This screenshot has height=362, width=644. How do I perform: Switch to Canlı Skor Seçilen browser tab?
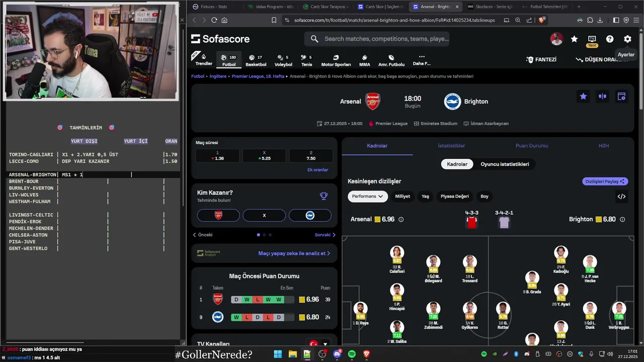(381, 7)
